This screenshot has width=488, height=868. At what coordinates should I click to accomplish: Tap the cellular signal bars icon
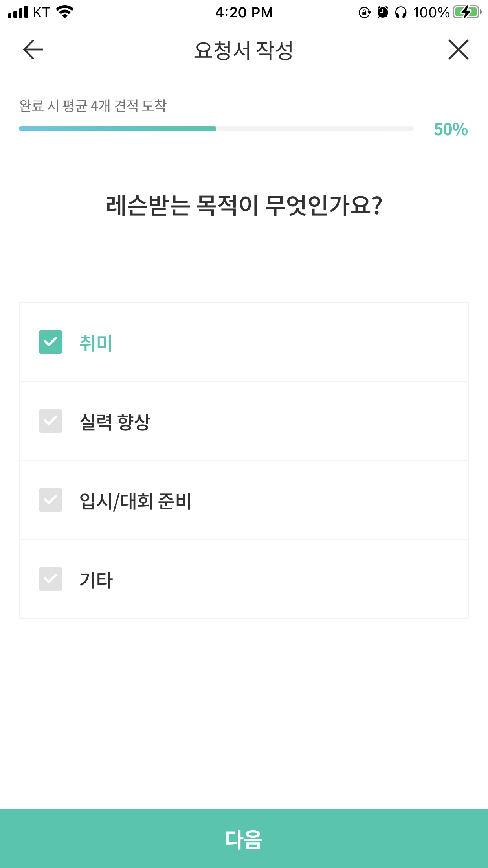[18, 12]
